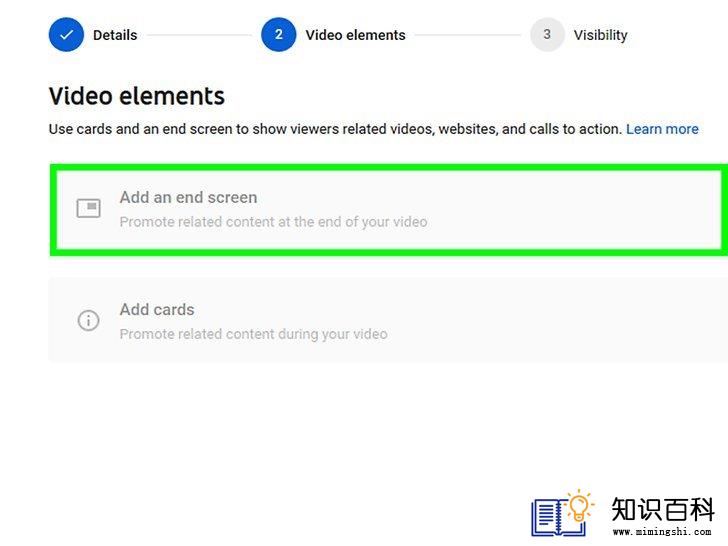Select the Add an end screen title
Viewport: 728px width, 546px height.
[188, 197]
